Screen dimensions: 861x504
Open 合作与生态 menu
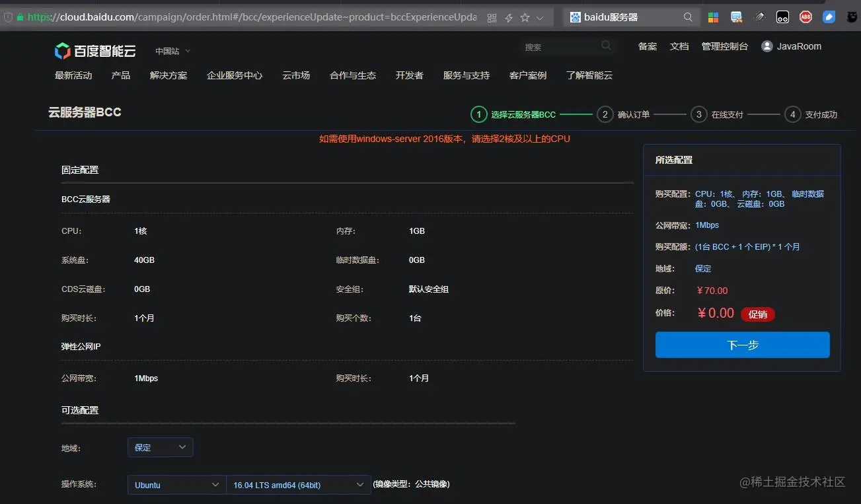[353, 75]
